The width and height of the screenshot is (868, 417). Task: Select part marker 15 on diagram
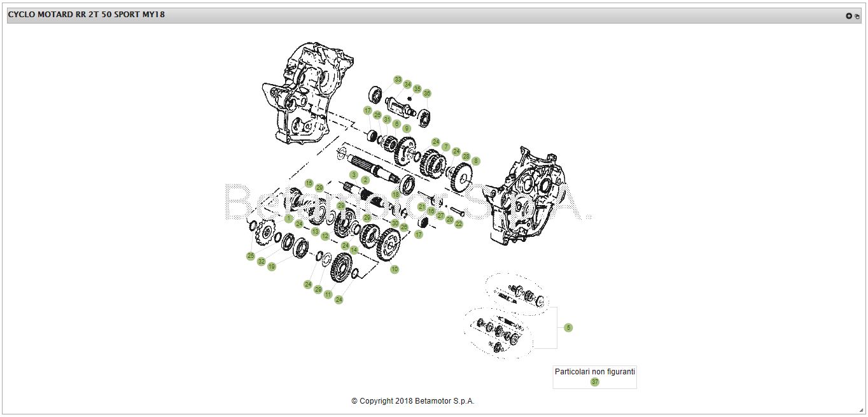point(309,183)
